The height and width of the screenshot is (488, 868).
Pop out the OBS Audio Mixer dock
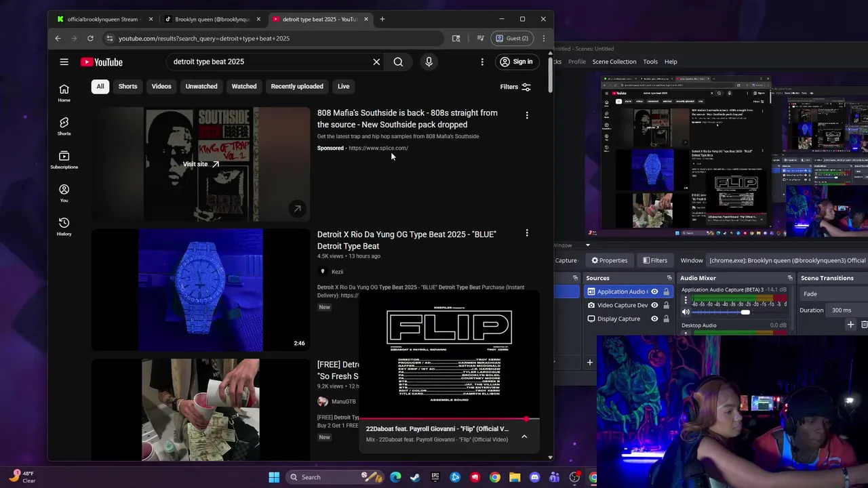point(789,278)
